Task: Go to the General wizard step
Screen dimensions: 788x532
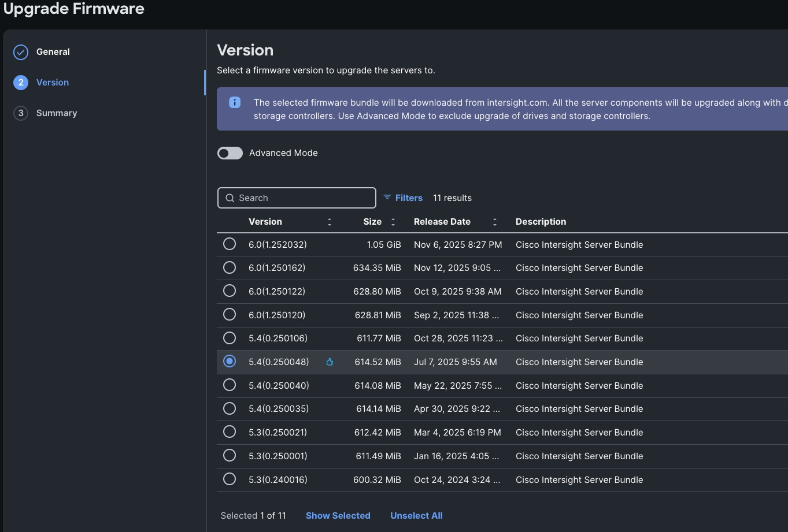Action: click(53, 52)
